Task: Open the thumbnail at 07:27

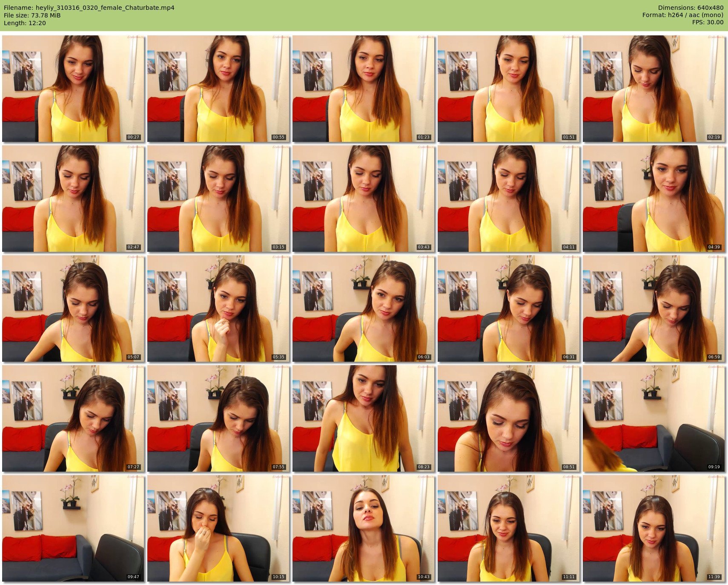Action: tap(73, 418)
